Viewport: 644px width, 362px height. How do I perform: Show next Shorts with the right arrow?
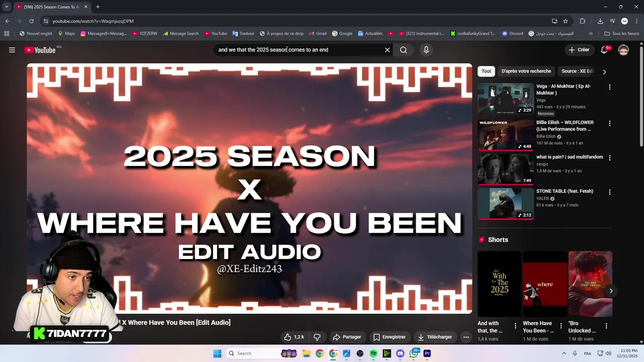pos(611,291)
